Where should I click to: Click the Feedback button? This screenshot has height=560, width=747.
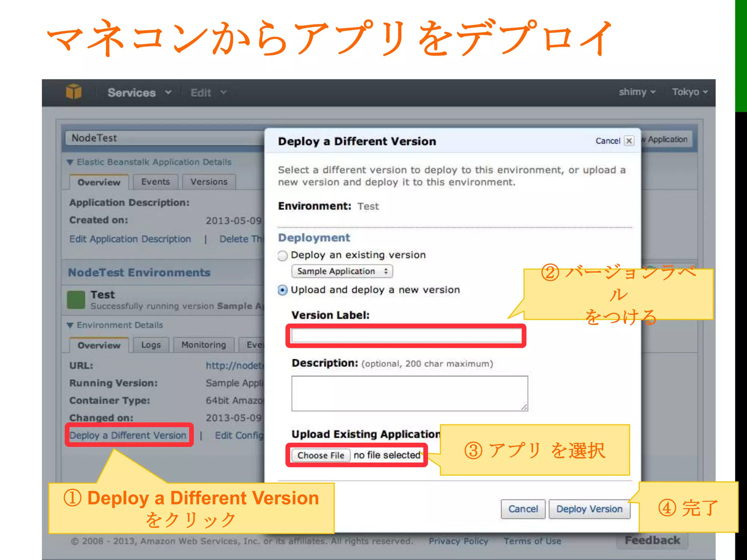click(652, 540)
